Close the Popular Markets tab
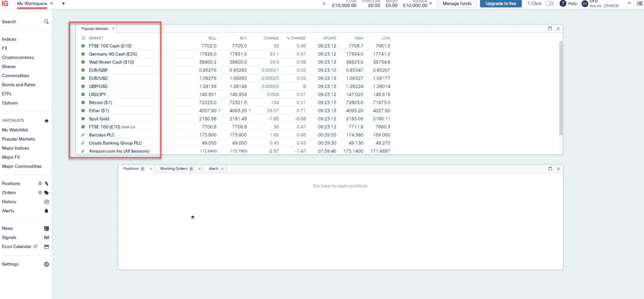The height and width of the screenshot is (299, 644). pyautogui.click(x=113, y=29)
